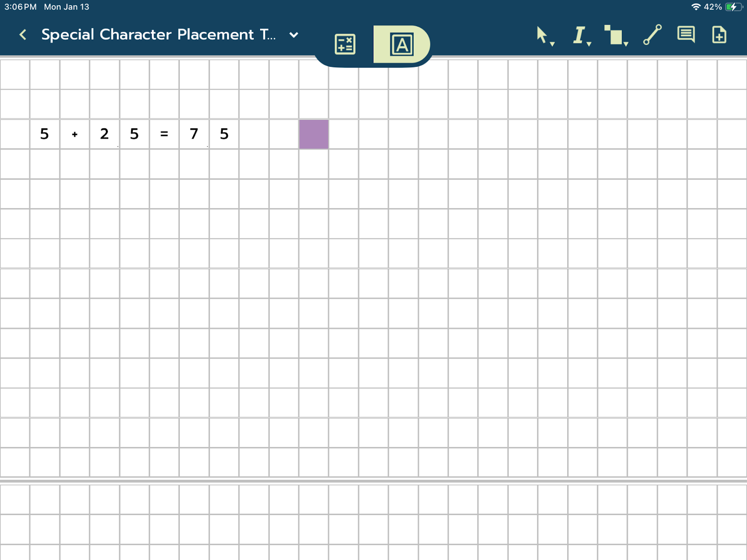Select the purple highlighted grid cell
This screenshot has width=747, height=560.
pos(314,134)
